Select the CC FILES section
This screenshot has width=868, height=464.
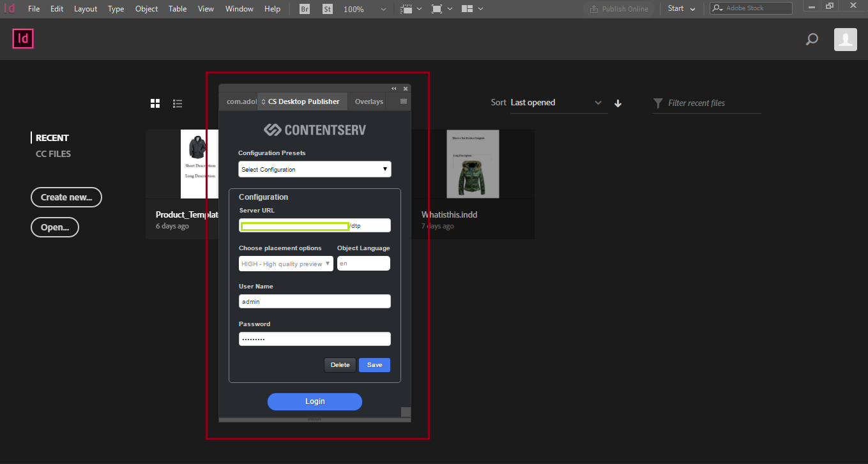point(53,154)
